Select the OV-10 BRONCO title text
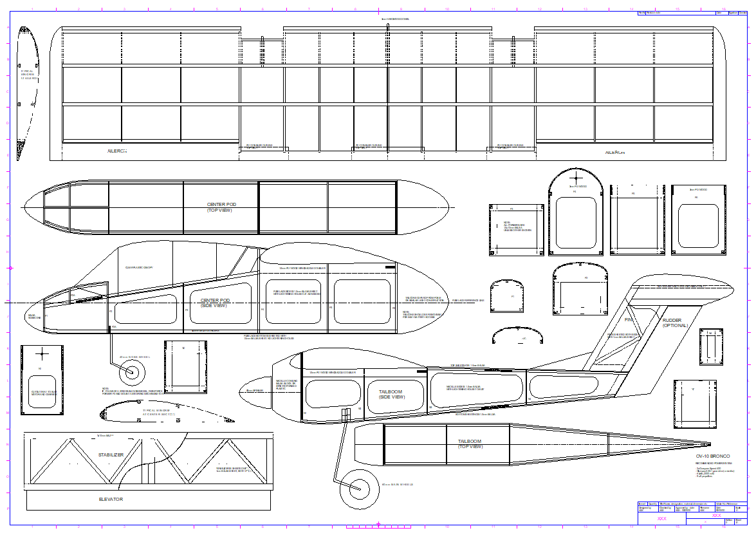Viewport: 756px width, 535px height. 713,456
